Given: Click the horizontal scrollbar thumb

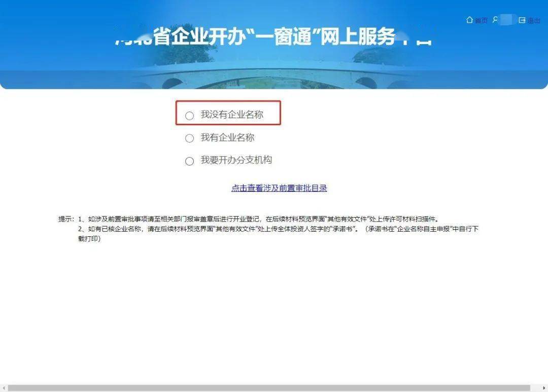Looking at the screenshot, I should [269, 388].
